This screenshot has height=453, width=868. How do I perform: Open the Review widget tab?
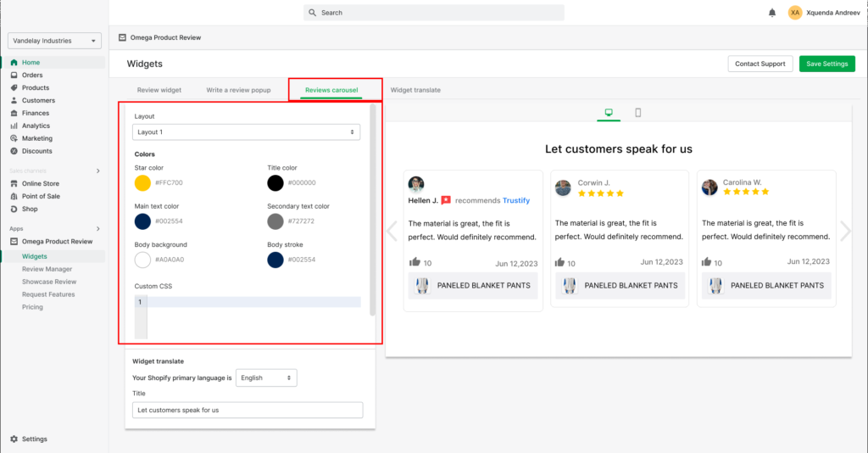(x=159, y=90)
